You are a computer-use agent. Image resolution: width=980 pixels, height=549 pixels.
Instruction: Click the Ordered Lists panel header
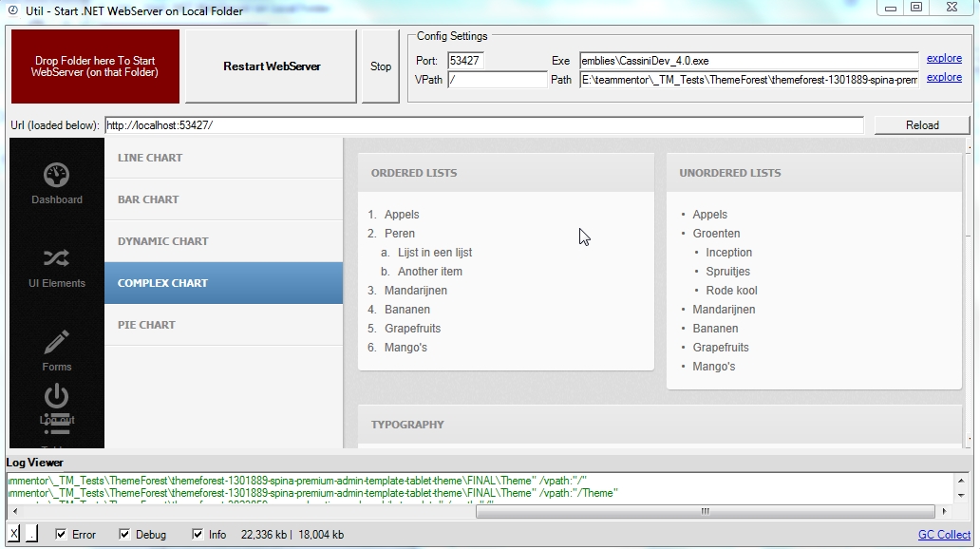[505, 173]
